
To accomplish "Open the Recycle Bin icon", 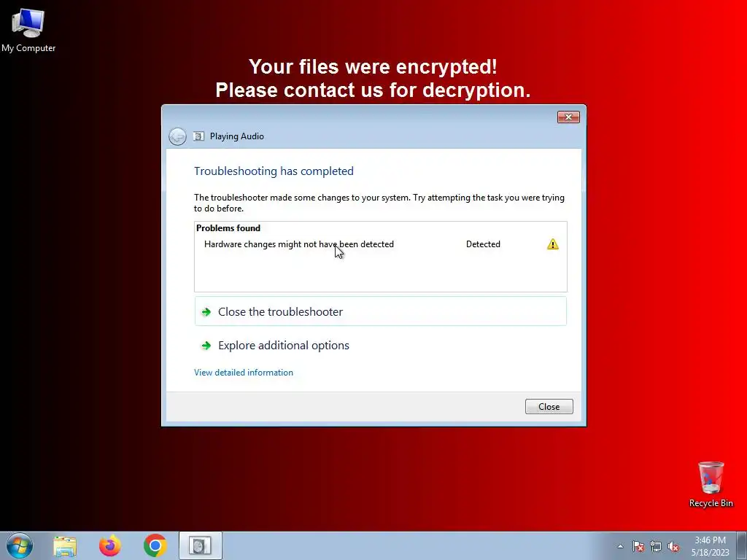I will (x=711, y=484).
